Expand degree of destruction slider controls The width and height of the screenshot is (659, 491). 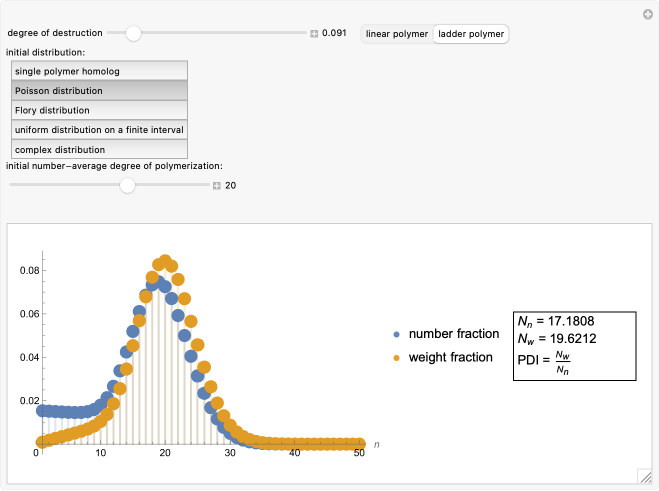point(314,34)
